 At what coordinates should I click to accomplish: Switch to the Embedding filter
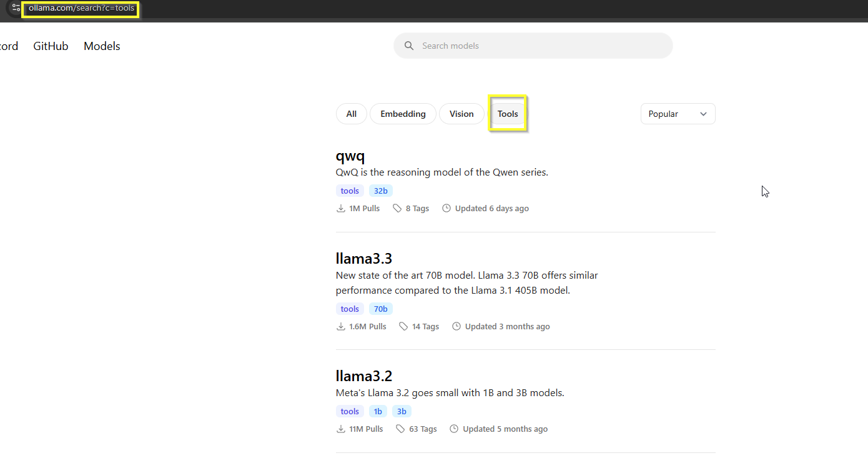pyautogui.click(x=403, y=114)
